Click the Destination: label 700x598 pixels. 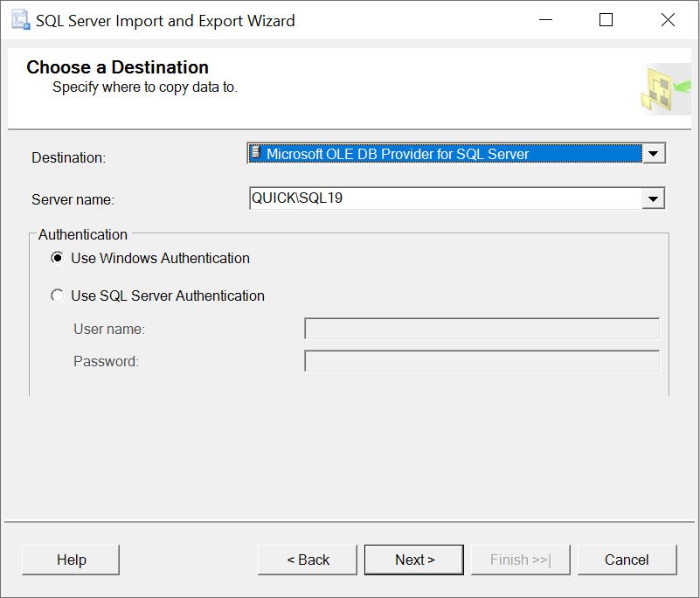click(68, 157)
